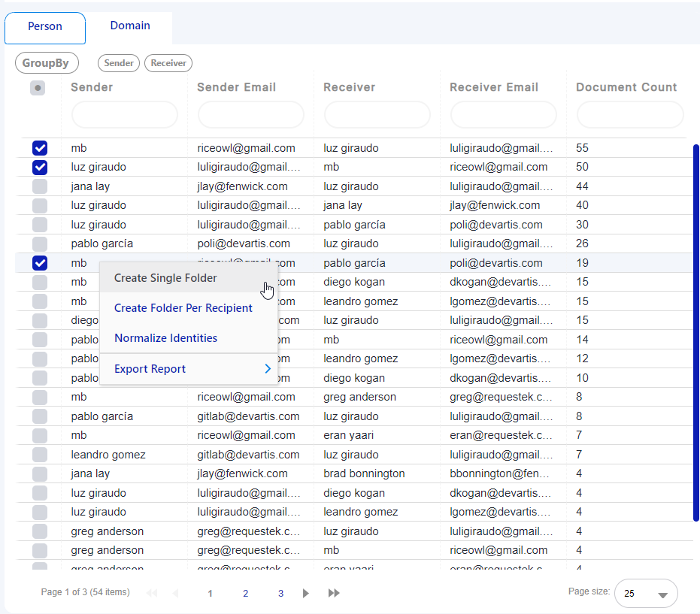The height and width of the screenshot is (614, 700).
Task: Focus the Sender filter input
Action: click(x=125, y=115)
